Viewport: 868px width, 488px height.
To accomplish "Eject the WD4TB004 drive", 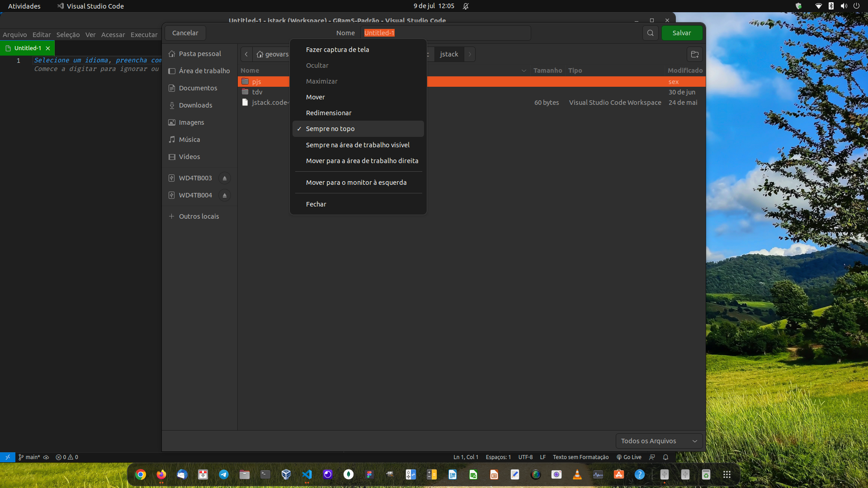I will [225, 195].
